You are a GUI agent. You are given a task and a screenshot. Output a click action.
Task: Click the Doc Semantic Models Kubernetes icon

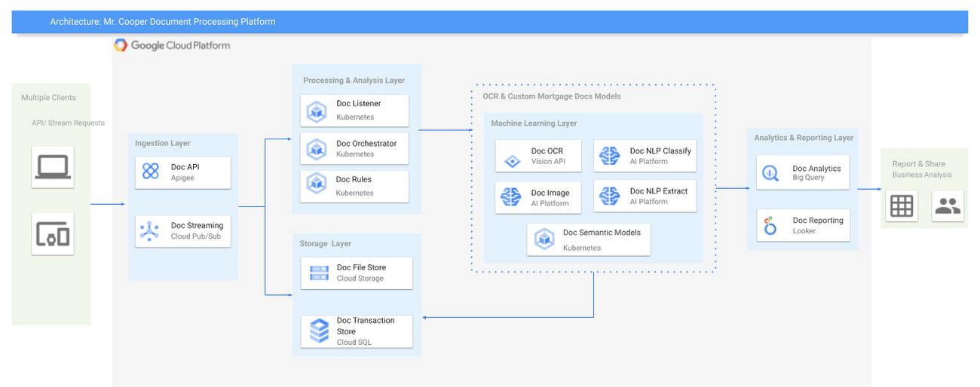pos(544,239)
